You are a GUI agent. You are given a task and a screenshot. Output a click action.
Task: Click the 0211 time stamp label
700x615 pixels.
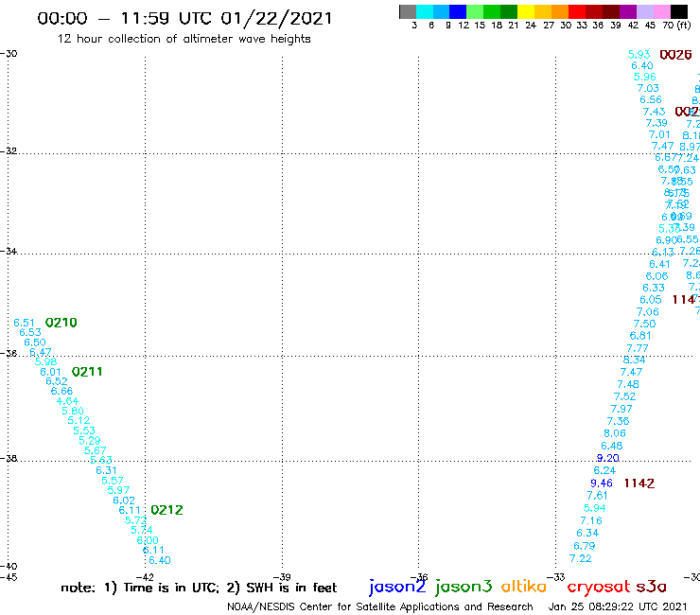[x=87, y=372]
